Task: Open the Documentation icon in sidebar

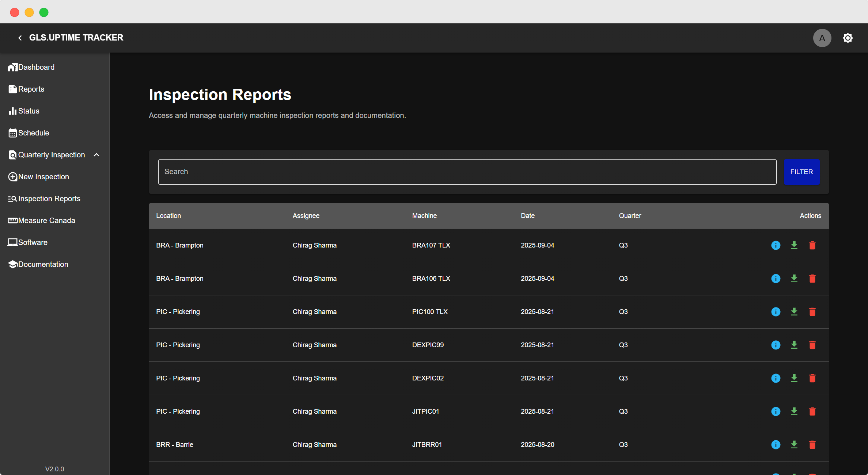Action: [x=13, y=264]
